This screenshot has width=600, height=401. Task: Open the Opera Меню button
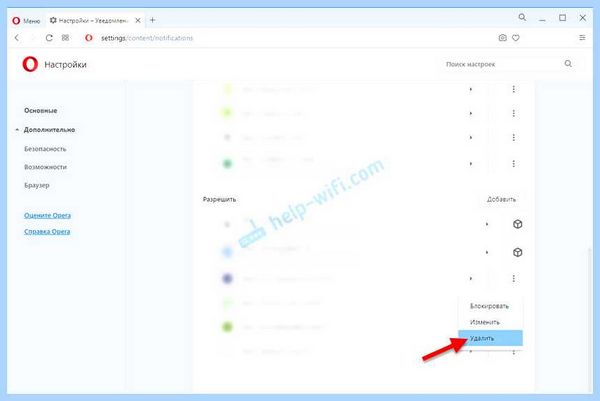tap(26, 21)
